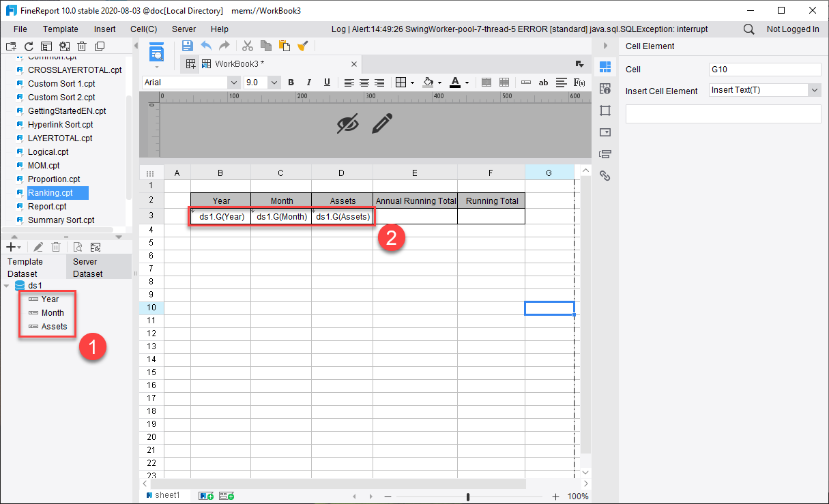Open the cell border style dropdown
829x504 pixels.
(x=413, y=83)
